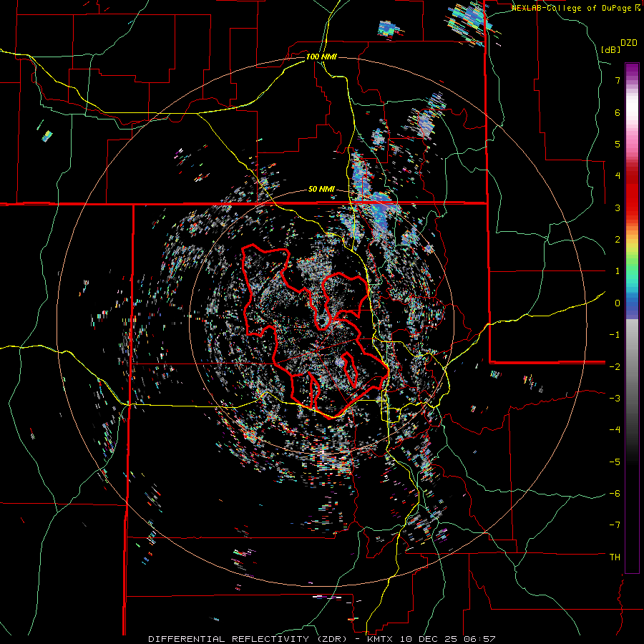Click the DZD legend heading
644x644 pixels.
[x=629, y=43]
